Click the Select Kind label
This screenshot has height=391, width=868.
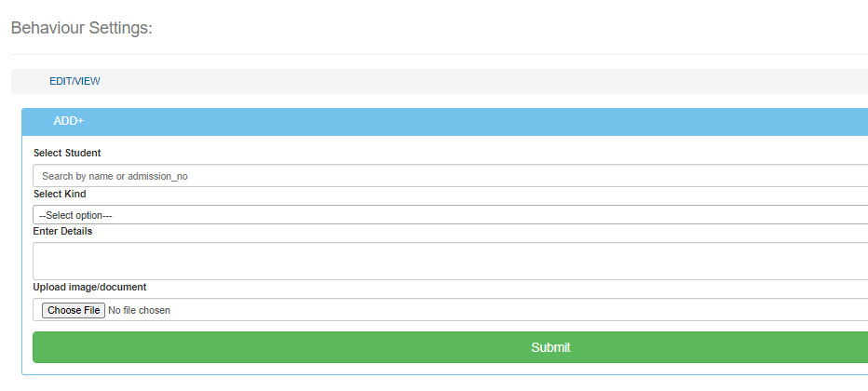(60, 194)
